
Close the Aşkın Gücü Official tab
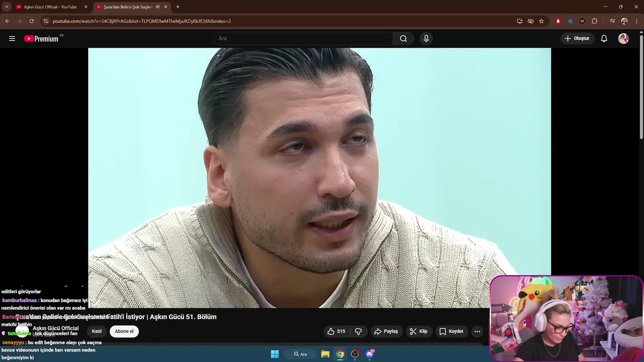86,7
